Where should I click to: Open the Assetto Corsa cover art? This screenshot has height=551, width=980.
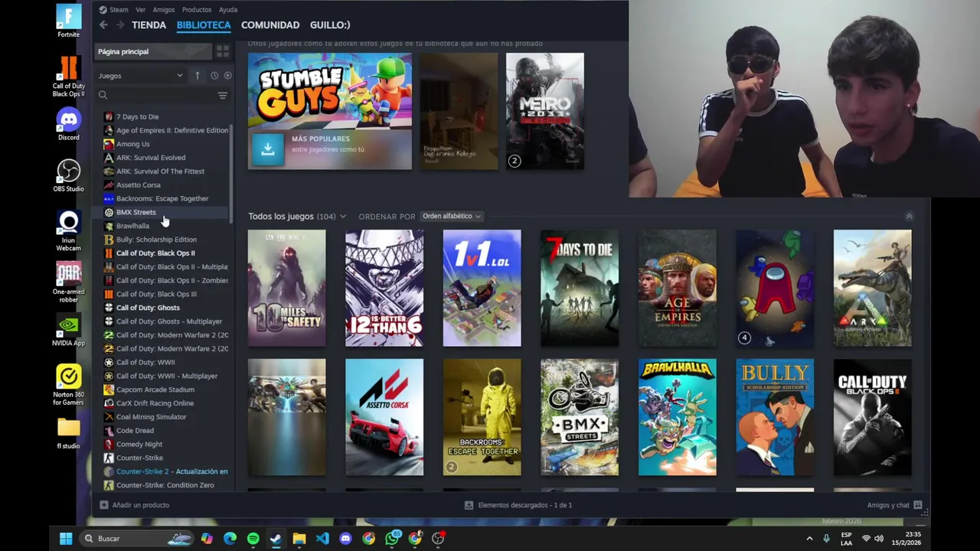pyautogui.click(x=384, y=417)
